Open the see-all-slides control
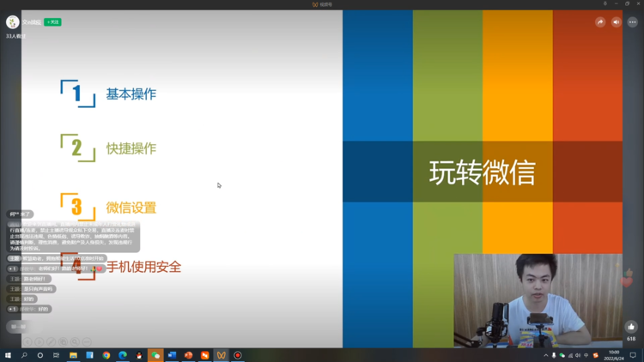Screen dimensions: 644x362 [x=64, y=341]
